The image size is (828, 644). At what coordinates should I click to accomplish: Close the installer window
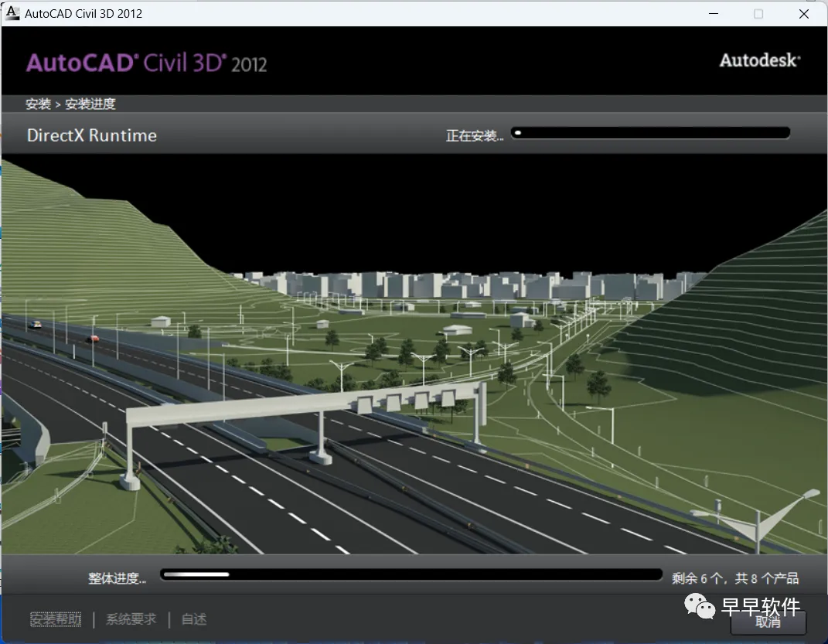click(804, 14)
